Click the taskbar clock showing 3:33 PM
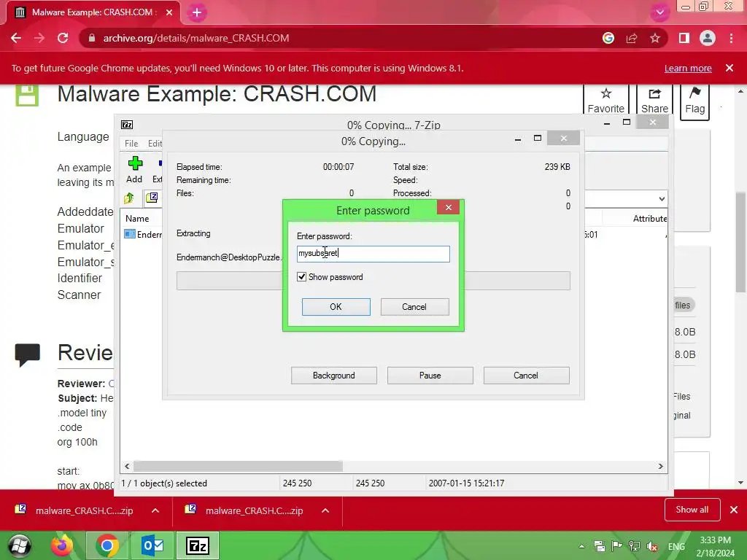 (x=715, y=546)
